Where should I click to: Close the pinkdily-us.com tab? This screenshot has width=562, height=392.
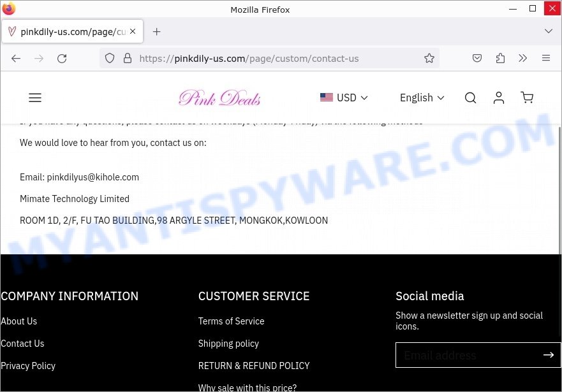click(133, 31)
